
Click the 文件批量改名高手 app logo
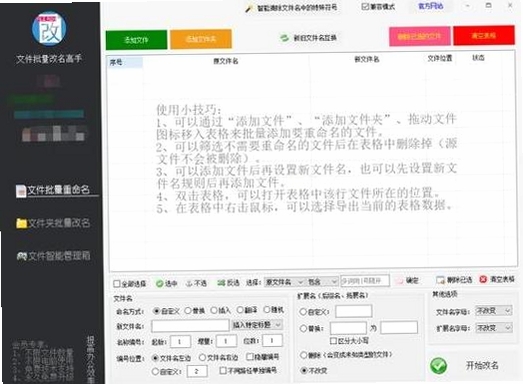click(x=49, y=29)
